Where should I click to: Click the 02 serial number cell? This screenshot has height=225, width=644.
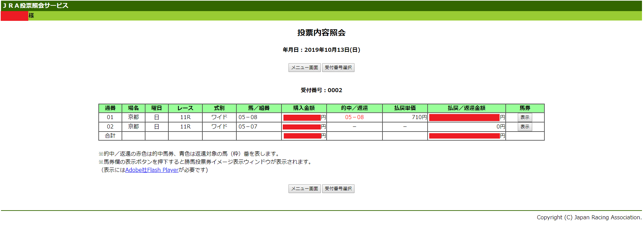(110, 127)
